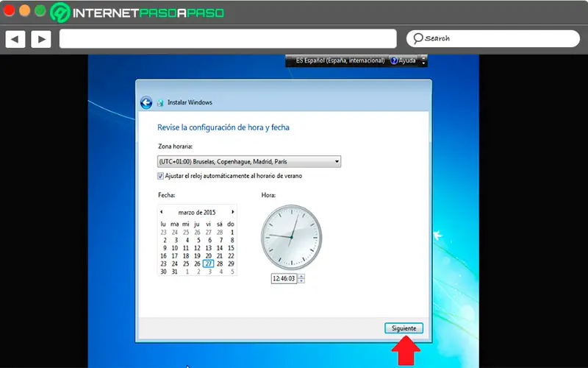Click the time field showing 12:46:03
588x368 pixels.
284,279
